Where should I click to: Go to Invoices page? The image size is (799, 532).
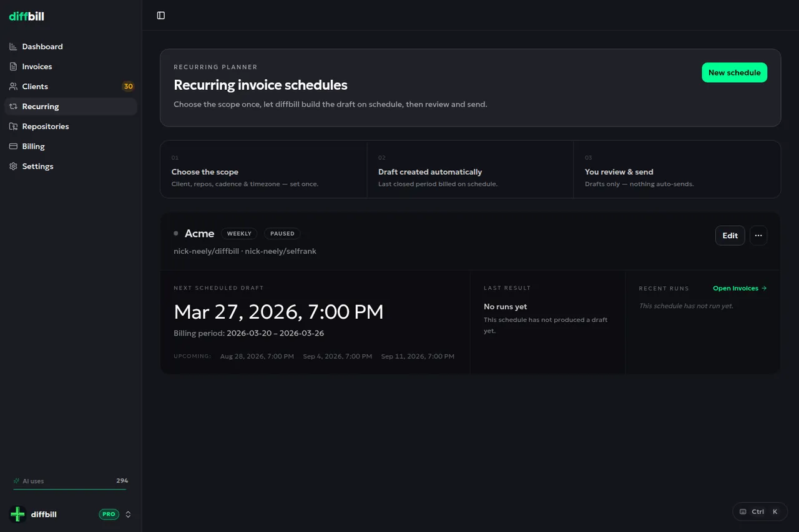point(71,67)
